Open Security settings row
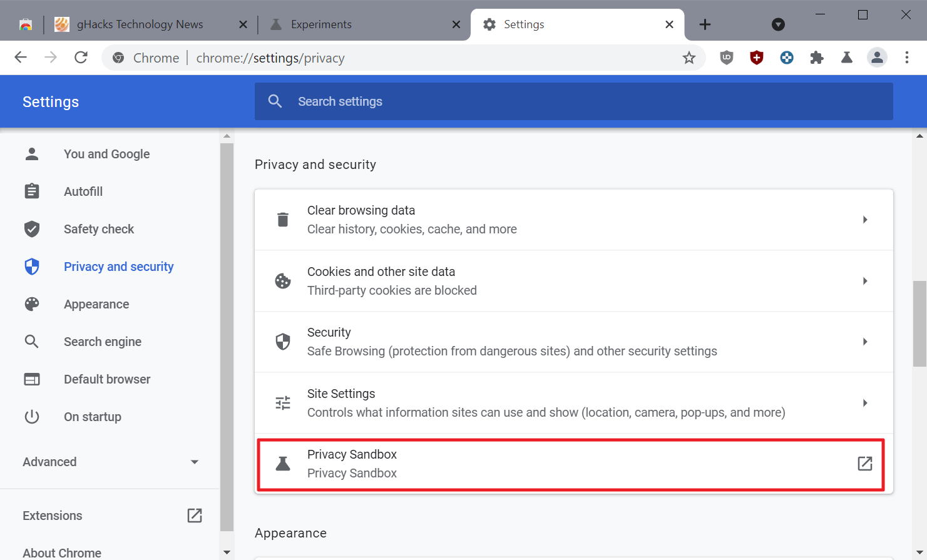This screenshot has height=560, width=927. click(574, 342)
